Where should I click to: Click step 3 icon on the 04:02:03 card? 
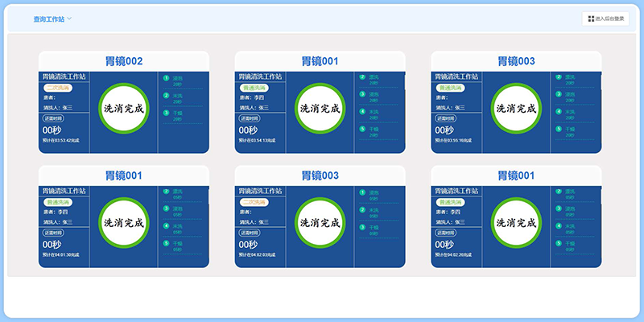coord(362,227)
